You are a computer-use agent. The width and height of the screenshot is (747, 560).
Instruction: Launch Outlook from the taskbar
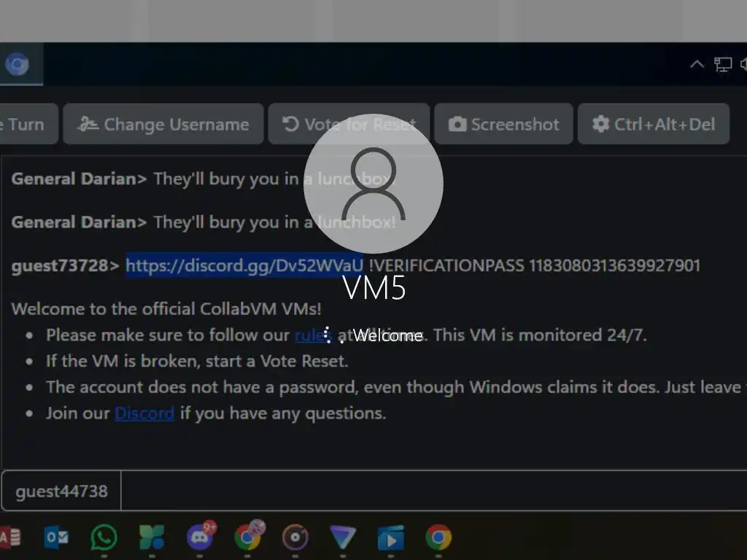click(56, 537)
